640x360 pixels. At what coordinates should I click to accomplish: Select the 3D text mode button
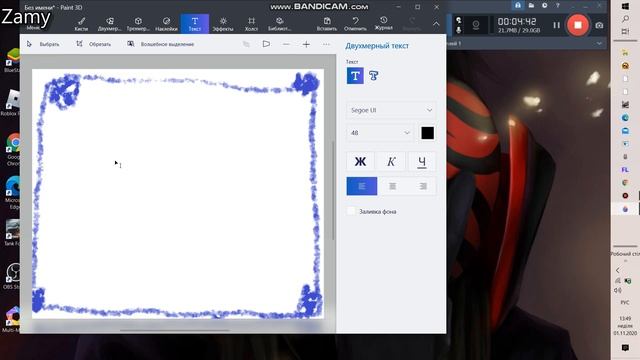(373, 76)
